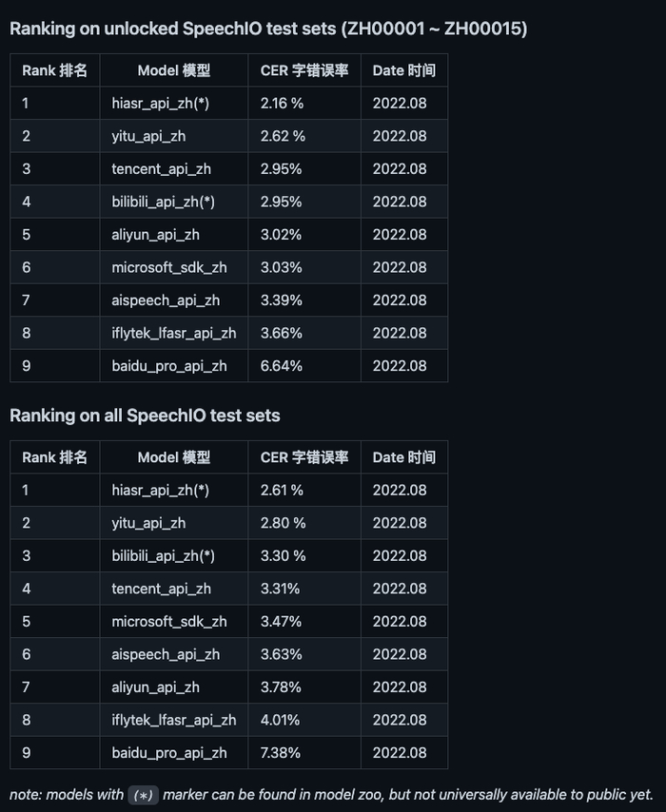Select the 4.01% iflytek CER cell
Viewport: 666px width, 812px height.
point(281,720)
